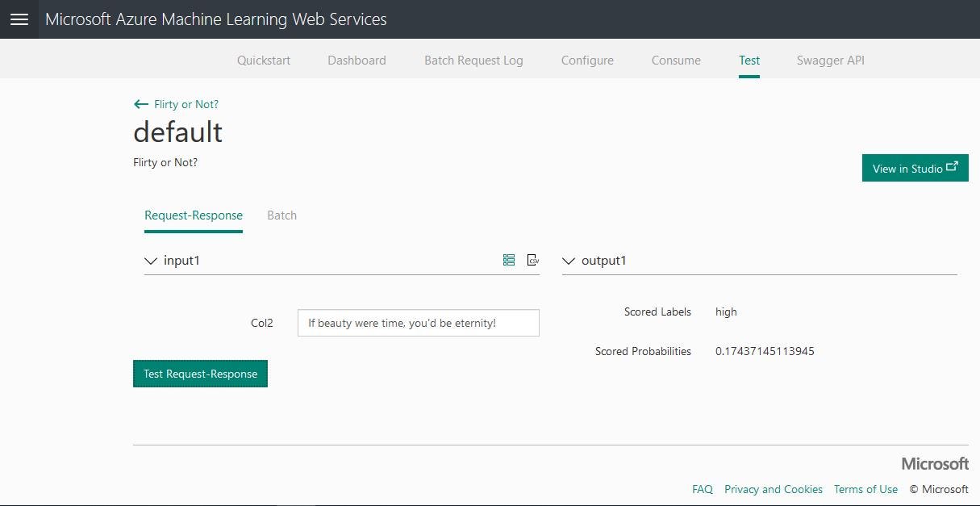Click into the Col2 input field
Viewport: 980px width, 506px height.
[x=418, y=323]
